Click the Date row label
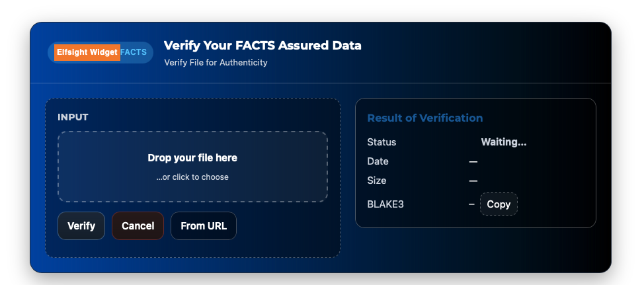644x285 pixels. 378,161
